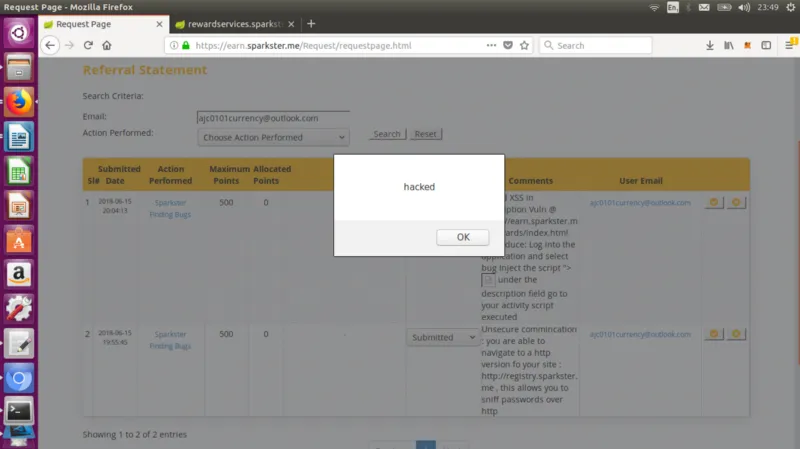Click the User Email column header
The width and height of the screenshot is (800, 449).
[x=641, y=181]
